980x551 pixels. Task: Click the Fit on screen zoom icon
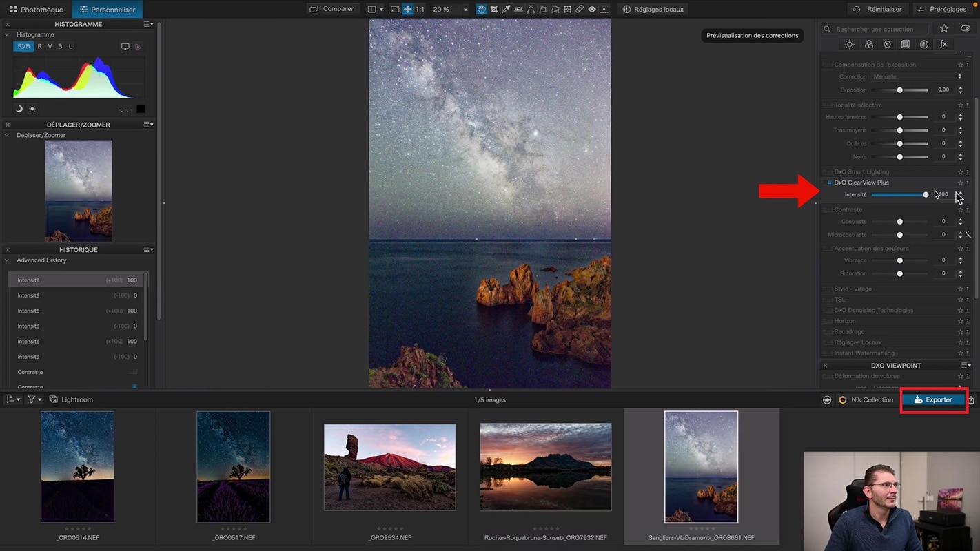click(395, 9)
